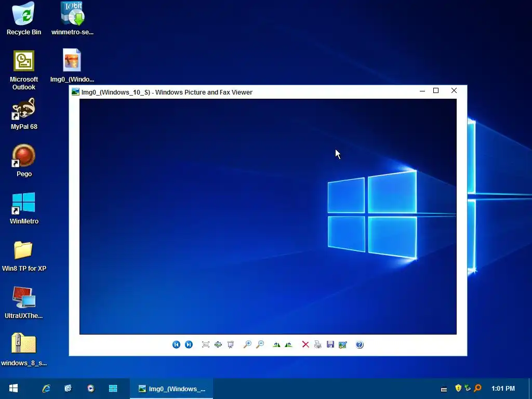
Task: Launch Internet Explorer from the taskbar
Action: (46, 389)
